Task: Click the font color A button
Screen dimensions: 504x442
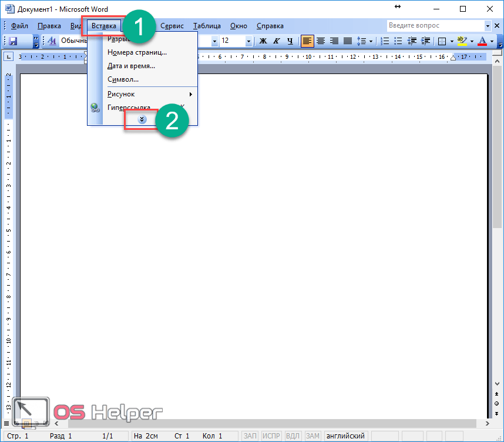Action: [x=482, y=41]
